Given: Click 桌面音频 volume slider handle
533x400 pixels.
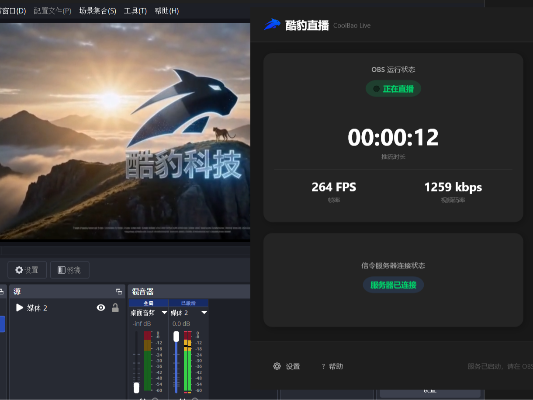Looking at the screenshot, I should [136, 388].
